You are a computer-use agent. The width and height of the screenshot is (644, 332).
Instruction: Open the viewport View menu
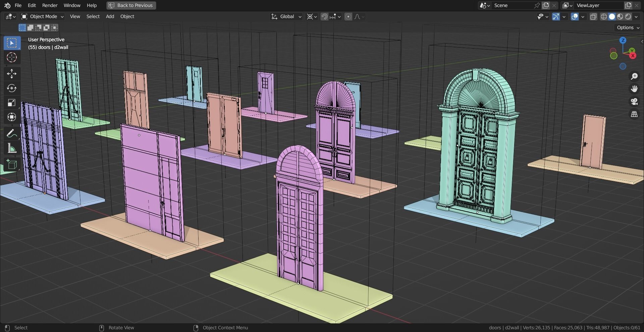(75, 16)
